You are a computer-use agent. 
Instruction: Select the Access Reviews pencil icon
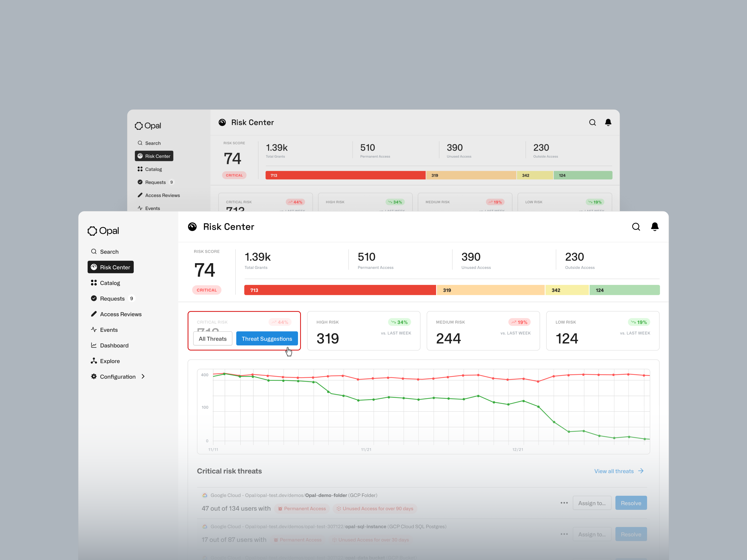[x=94, y=314]
